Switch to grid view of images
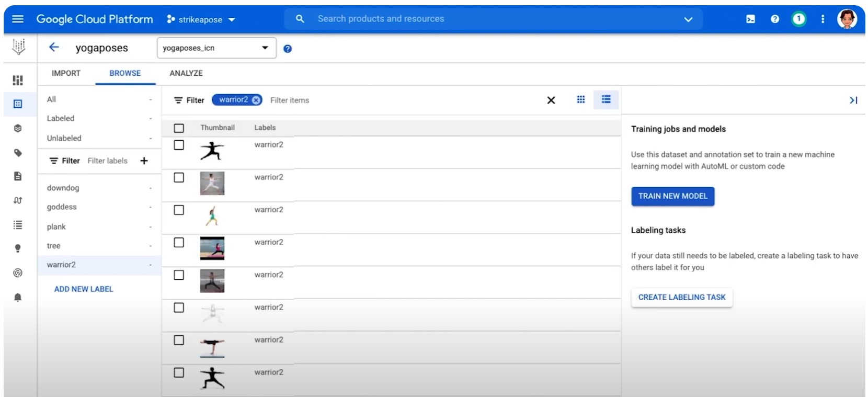 click(x=580, y=99)
